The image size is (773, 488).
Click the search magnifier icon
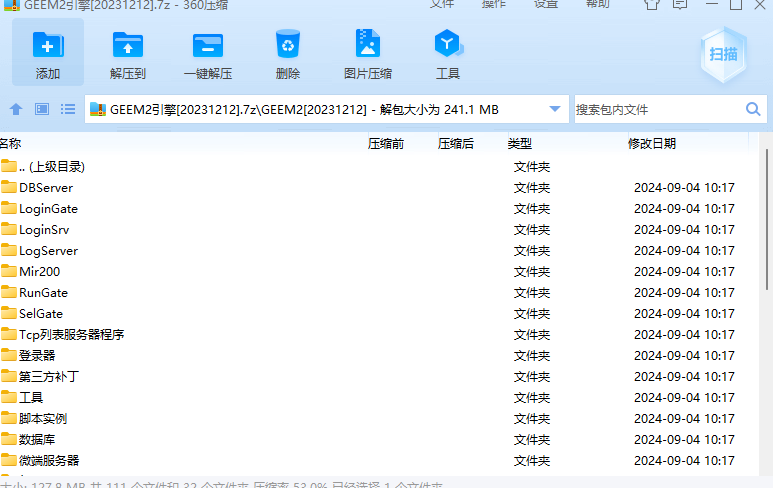(753, 109)
